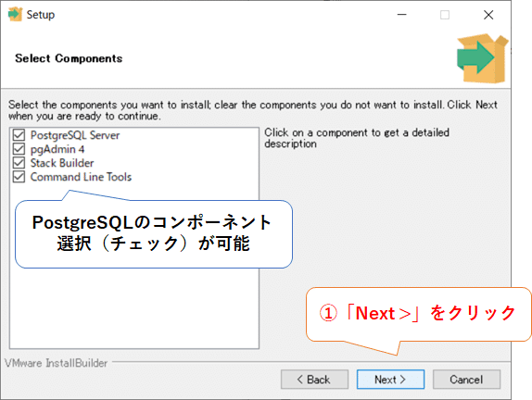Toggle the pgAdmin 4 checkbox

[x=19, y=149]
